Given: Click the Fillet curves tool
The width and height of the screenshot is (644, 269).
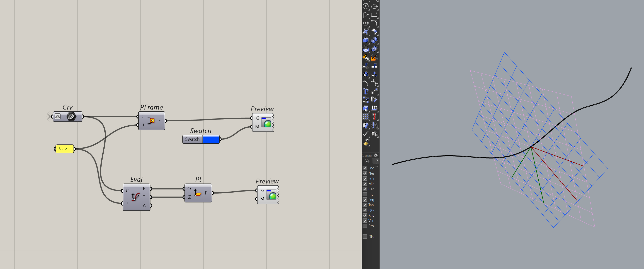Looking at the screenshot, I should pos(374,23).
